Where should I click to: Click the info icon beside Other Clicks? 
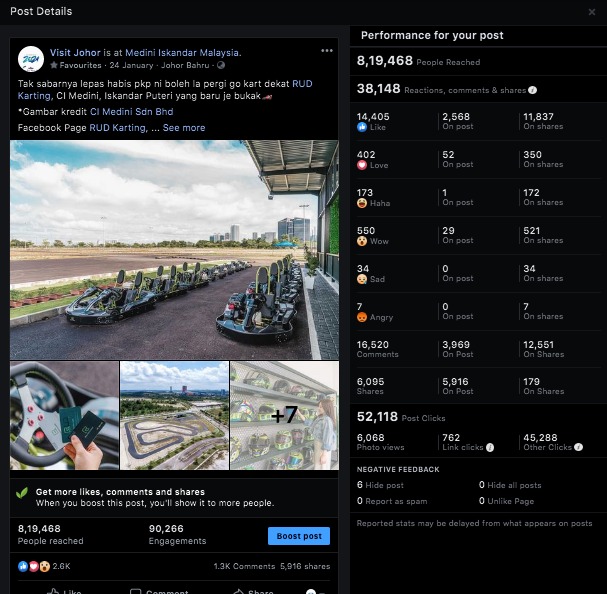click(578, 447)
